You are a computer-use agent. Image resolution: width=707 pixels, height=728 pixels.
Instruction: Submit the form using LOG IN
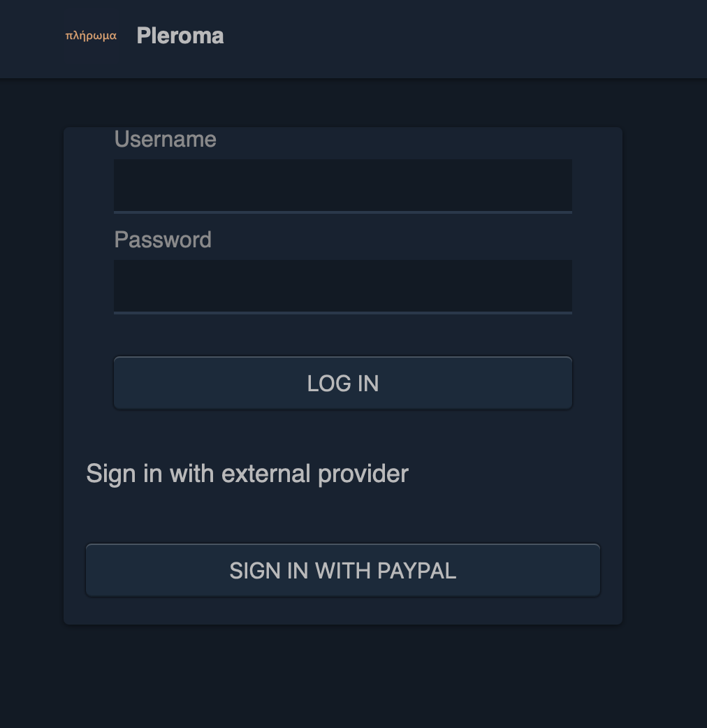pos(342,383)
